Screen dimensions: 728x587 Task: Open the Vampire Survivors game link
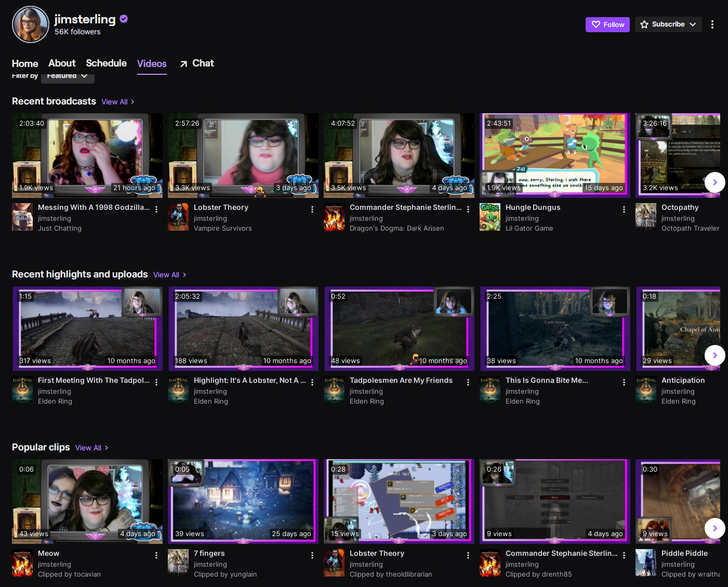pos(223,228)
